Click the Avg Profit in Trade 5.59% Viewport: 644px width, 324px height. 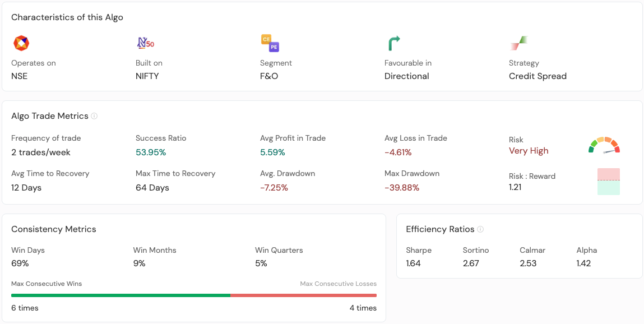pyautogui.click(x=272, y=152)
